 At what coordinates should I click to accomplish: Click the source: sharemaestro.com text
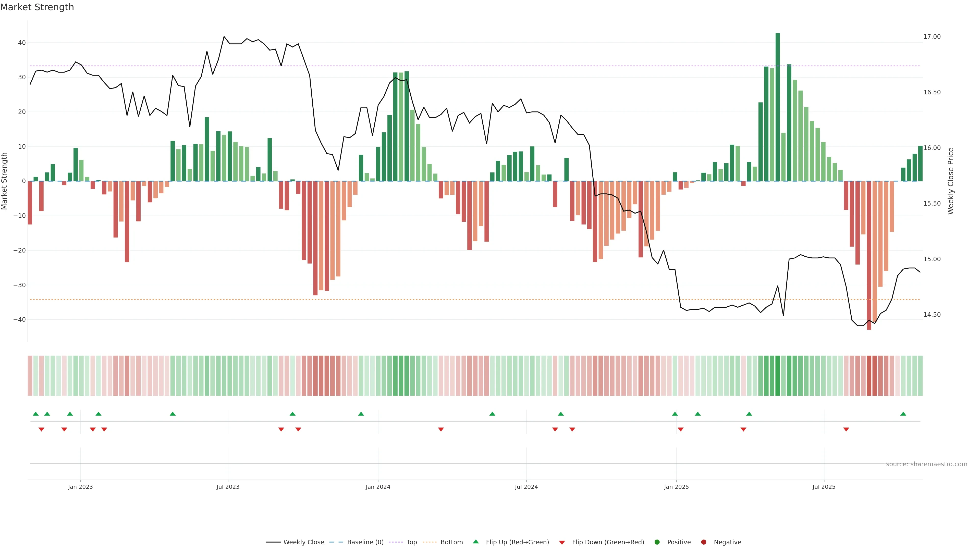(x=926, y=464)
